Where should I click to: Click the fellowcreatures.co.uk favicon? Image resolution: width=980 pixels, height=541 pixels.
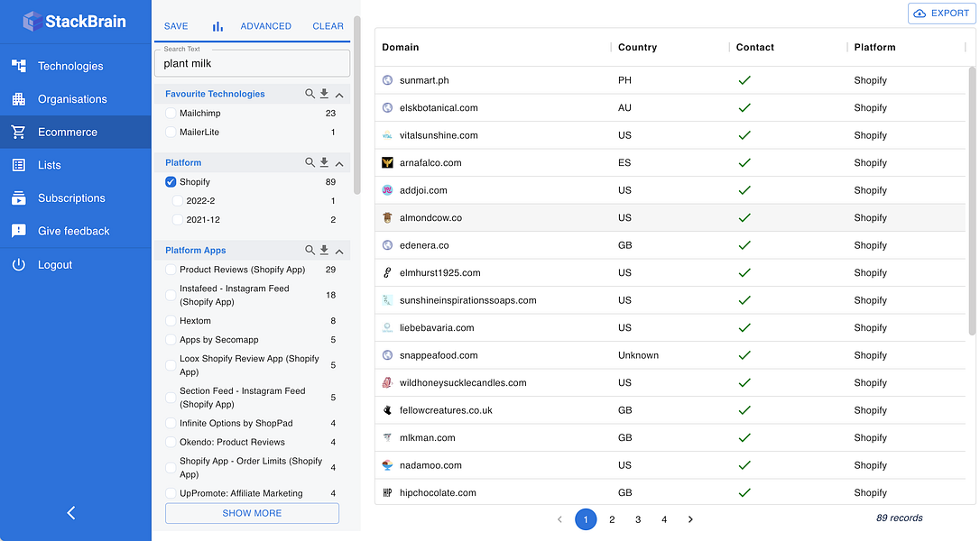(x=387, y=410)
